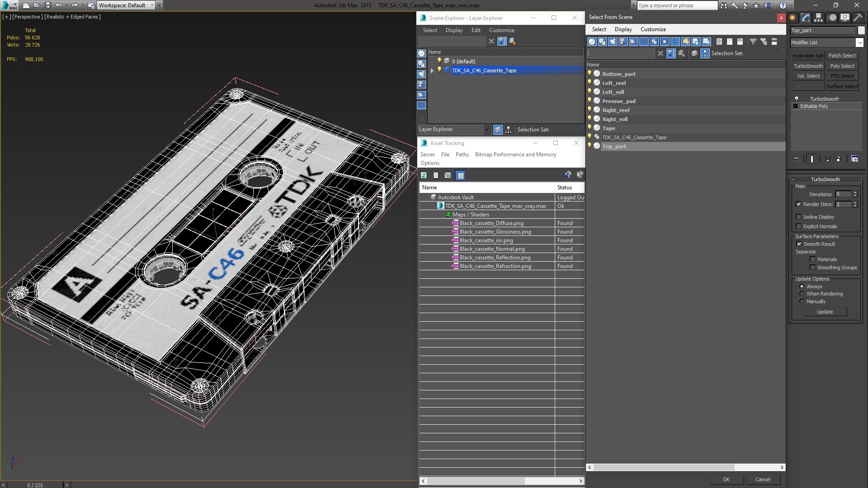Click the Top_part object color swatch
The width and height of the screenshot is (868, 488).
click(861, 30)
